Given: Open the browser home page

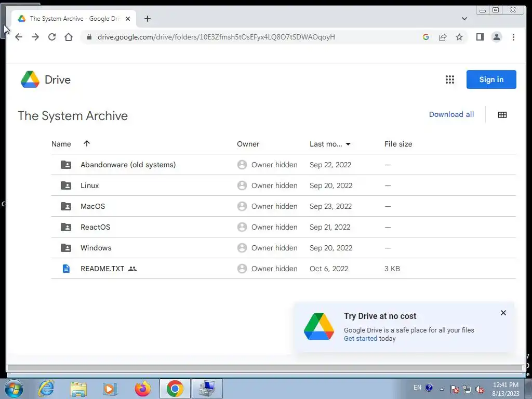Looking at the screenshot, I should (69, 37).
